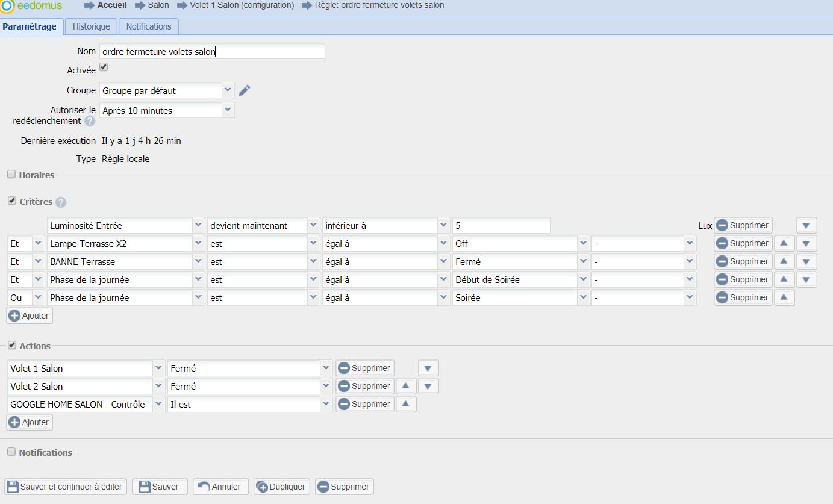833x504 pixels.
Task: Move BANNE Terrasse criterion down
Action: click(806, 261)
